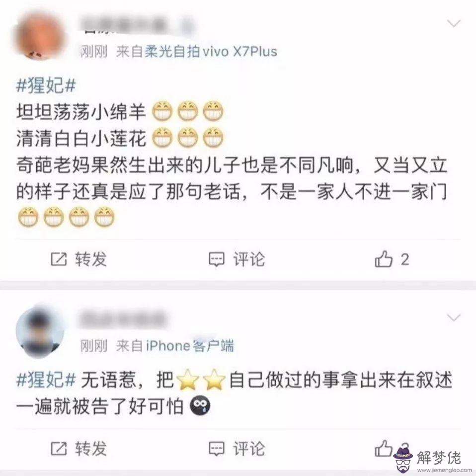Image resolution: width=476 pixels, height=476 pixels.
Task: Tap the repost icon on first post
Action: coord(59,259)
